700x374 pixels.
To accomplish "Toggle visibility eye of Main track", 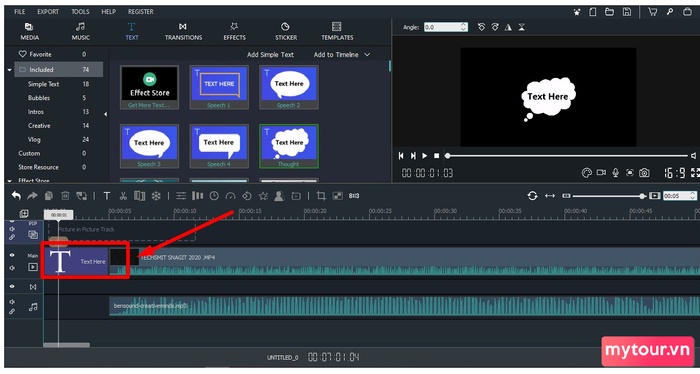I will (x=12, y=255).
